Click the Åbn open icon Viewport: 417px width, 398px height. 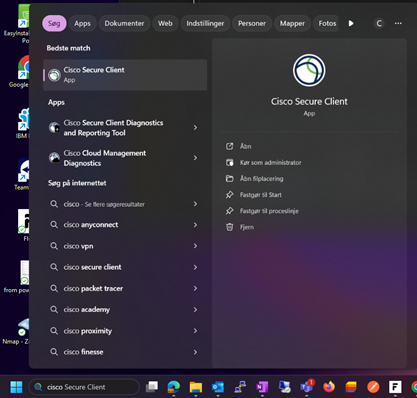coord(230,146)
